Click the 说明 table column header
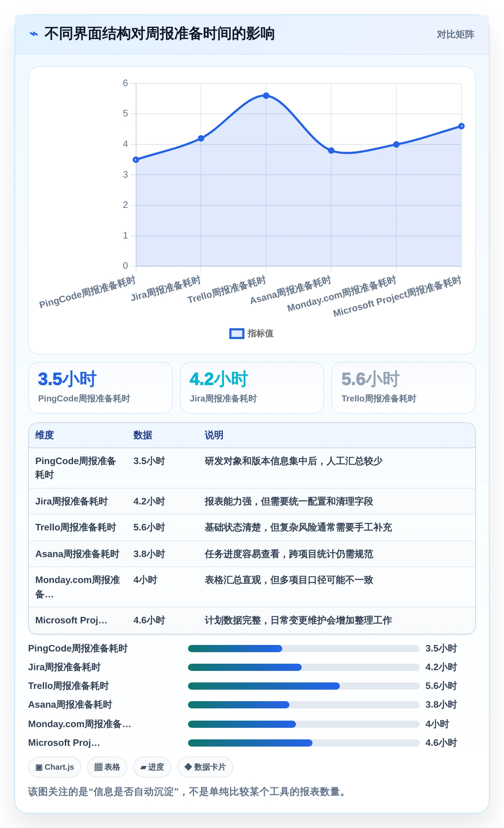This screenshot has width=504, height=828. [214, 435]
